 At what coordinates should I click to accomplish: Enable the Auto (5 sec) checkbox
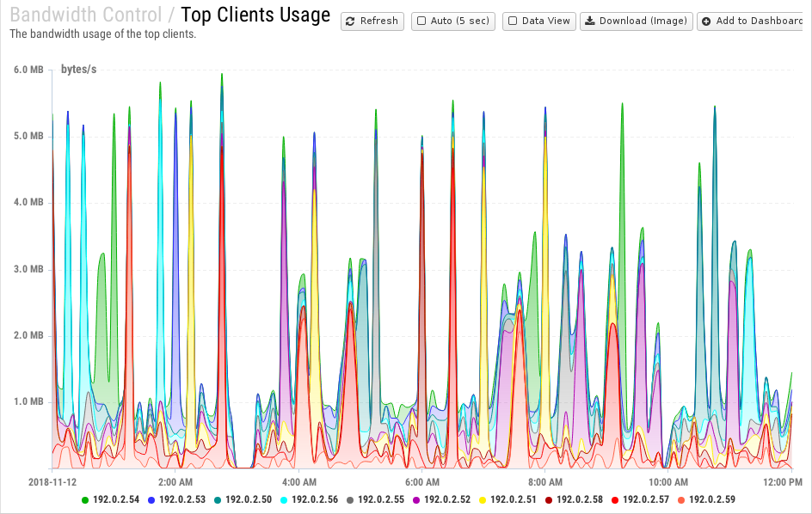(x=421, y=21)
